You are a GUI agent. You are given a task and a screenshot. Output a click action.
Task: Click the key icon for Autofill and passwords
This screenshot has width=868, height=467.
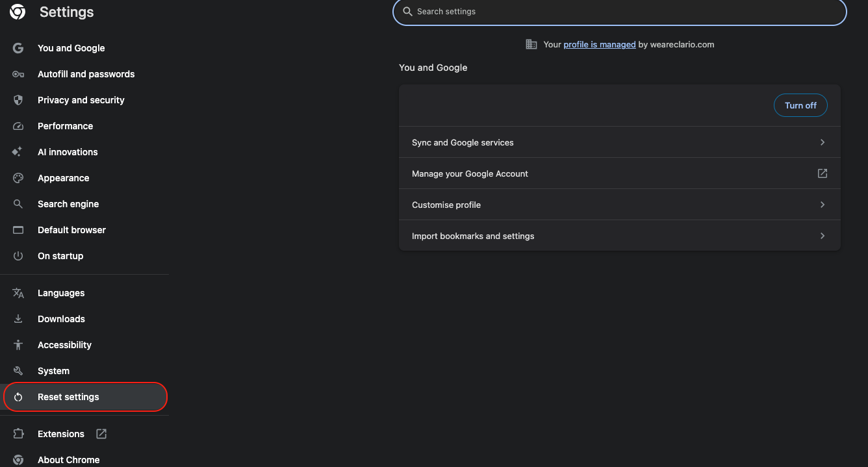[x=18, y=74]
